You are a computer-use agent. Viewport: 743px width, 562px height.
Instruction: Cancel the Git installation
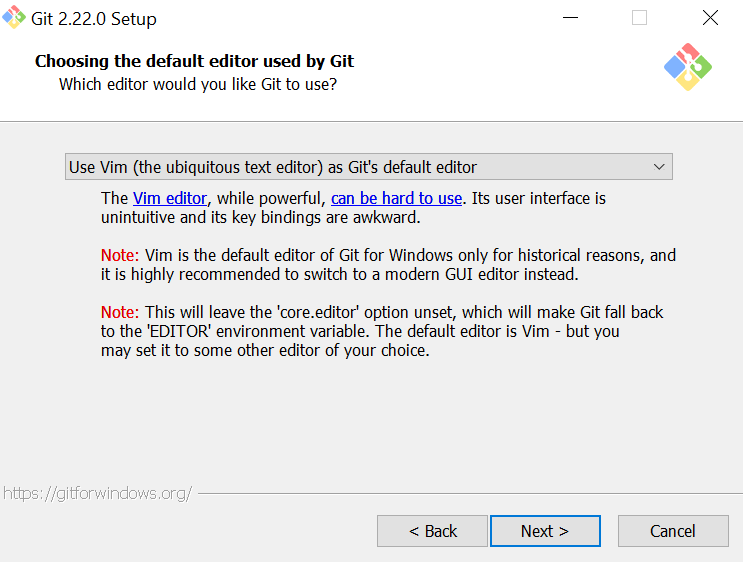[x=672, y=531]
